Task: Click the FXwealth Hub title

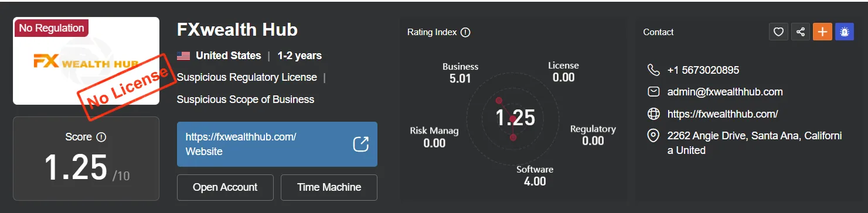Action: [x=237, y=29]
